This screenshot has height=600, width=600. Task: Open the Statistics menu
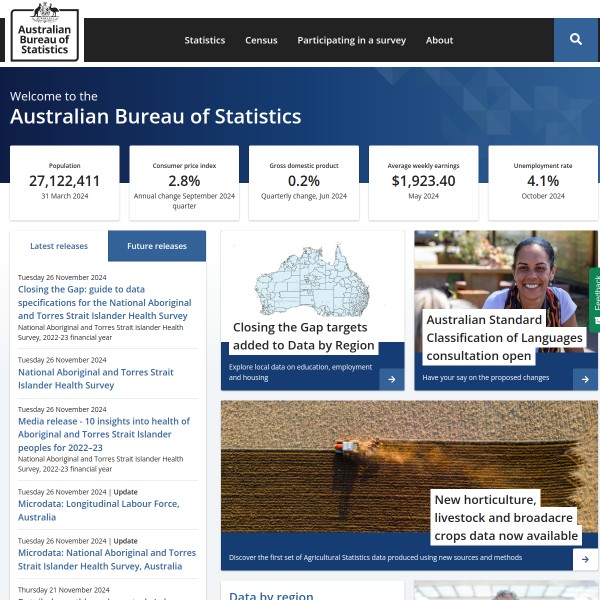pos(204,41)
